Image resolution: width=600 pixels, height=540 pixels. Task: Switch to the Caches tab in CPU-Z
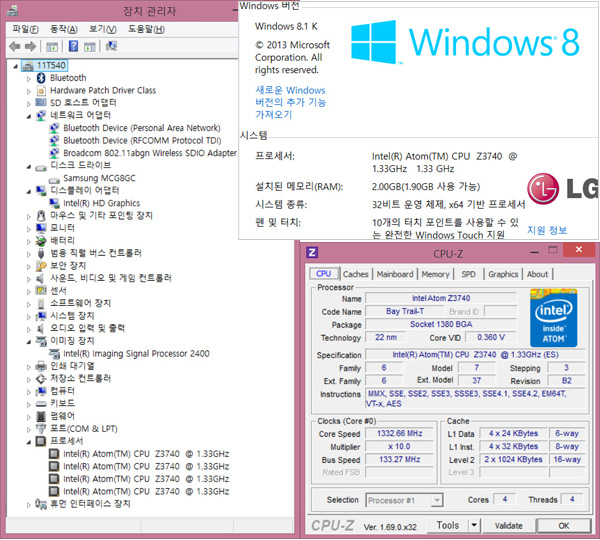coord(355,274)
